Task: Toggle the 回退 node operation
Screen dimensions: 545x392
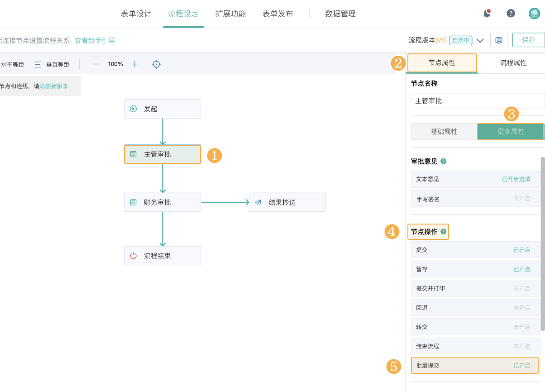Action: coord(475,307)
